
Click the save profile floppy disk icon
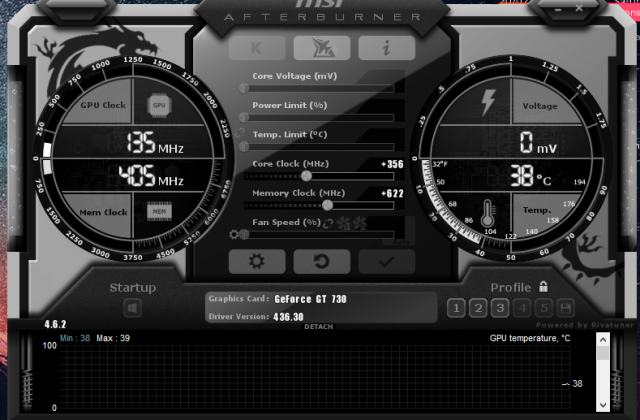tap(566, 309)
